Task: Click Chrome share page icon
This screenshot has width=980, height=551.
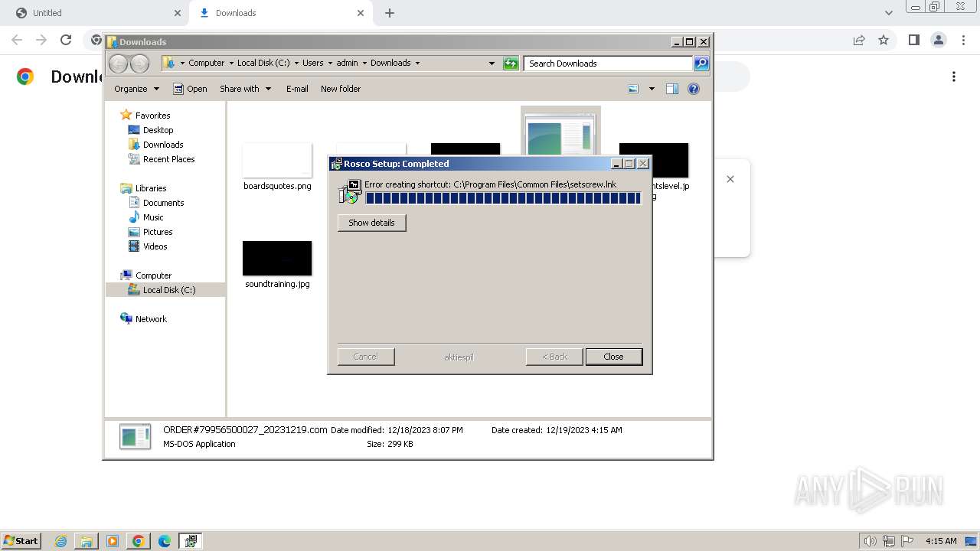Action: click(x=859, y=40)
